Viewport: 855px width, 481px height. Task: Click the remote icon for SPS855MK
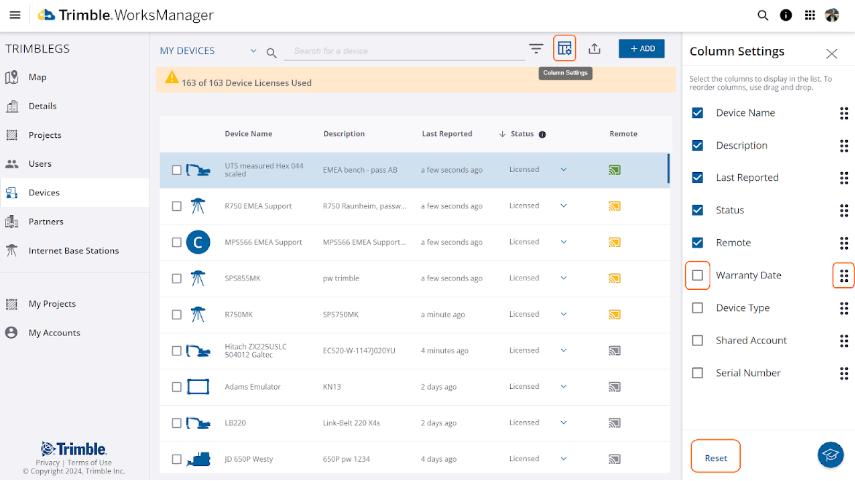[615, 278]
